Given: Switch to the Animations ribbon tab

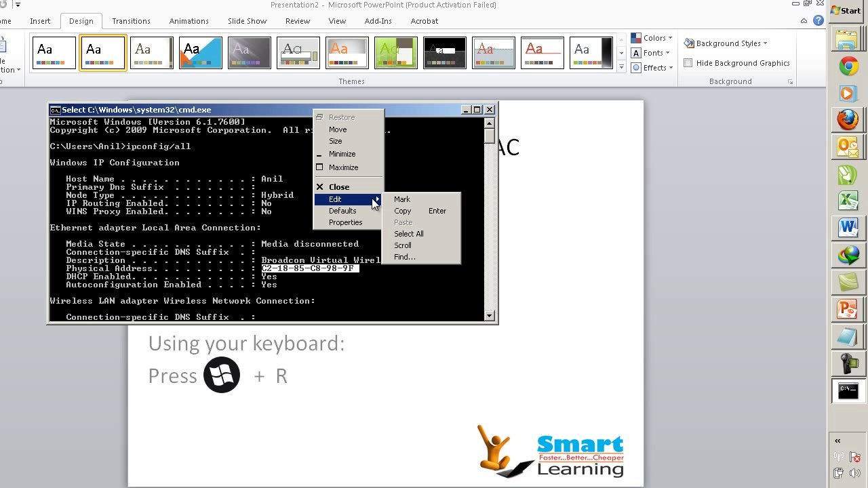Looking at the screenshot, I should pyautogui.click(x=189, y=21).
